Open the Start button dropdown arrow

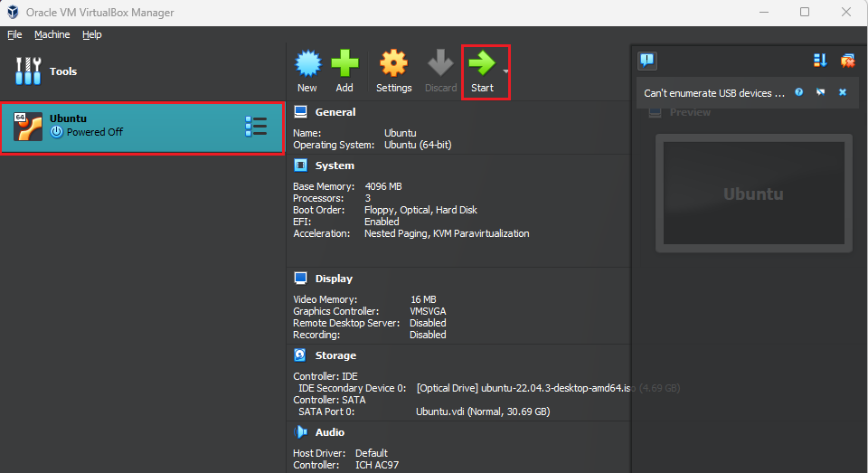tap(505, 71)
